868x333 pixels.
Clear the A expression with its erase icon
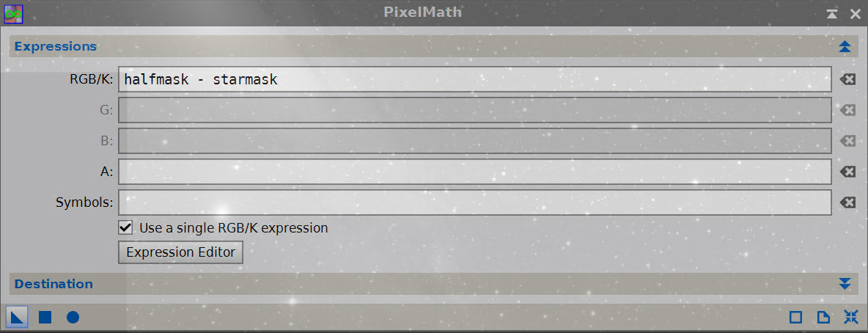[847, 172]
